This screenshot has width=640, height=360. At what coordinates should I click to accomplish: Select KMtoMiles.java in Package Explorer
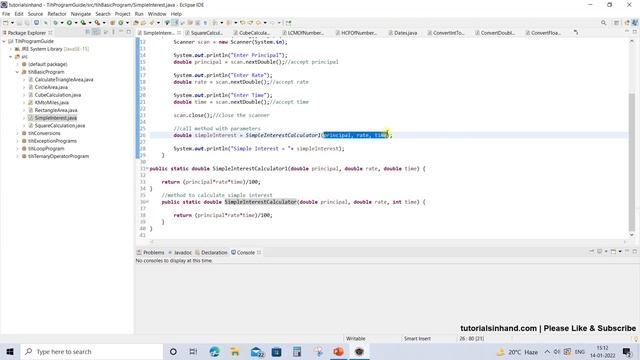pyautogui.click(x=48, y=102)
